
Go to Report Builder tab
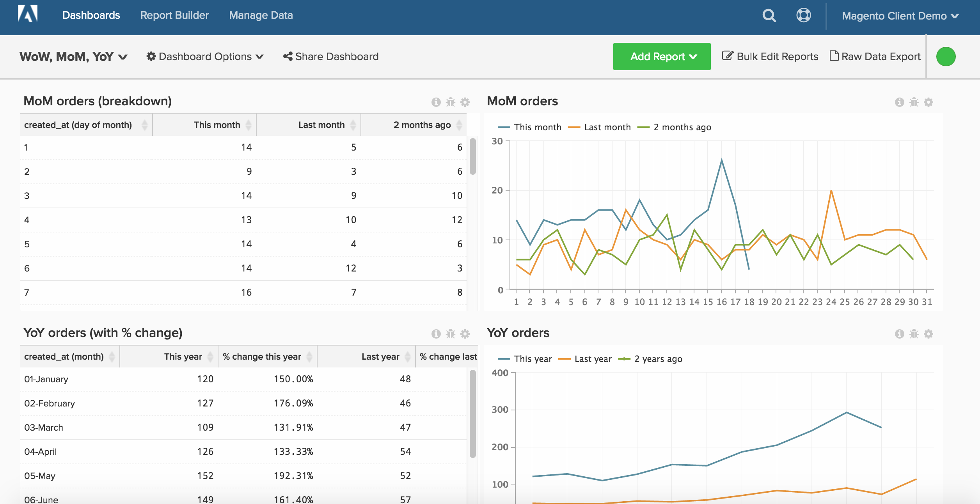pyautogui.click(x=174, y=15)
